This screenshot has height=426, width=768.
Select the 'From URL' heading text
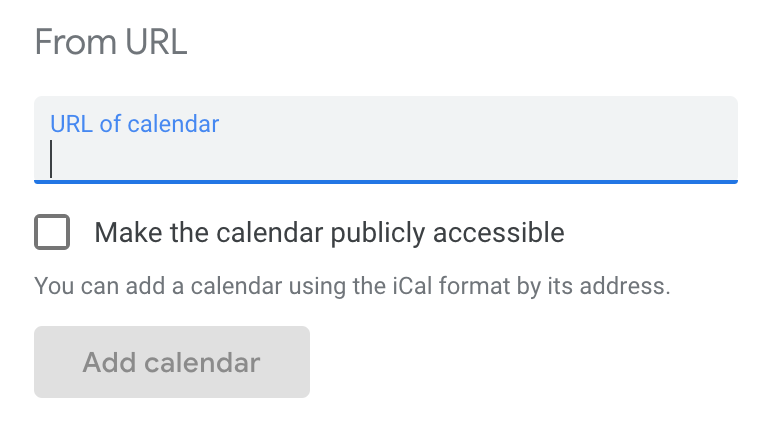[x=111, y=43]
